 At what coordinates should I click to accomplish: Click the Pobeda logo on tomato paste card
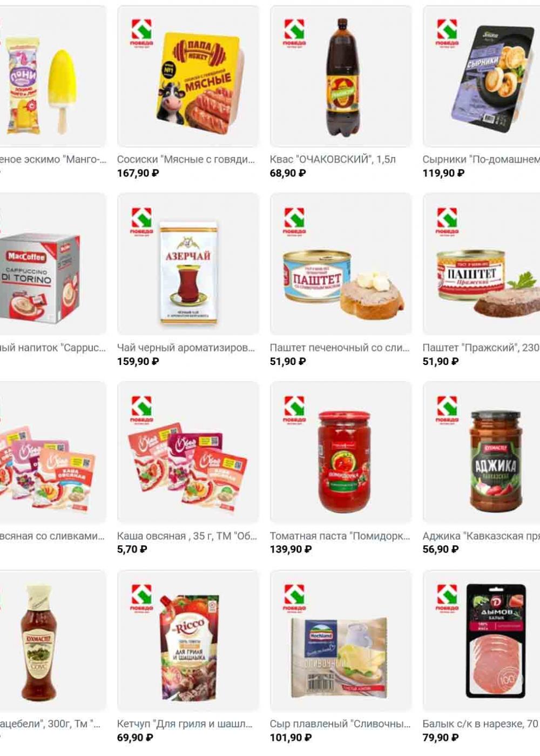(x=294, y=409)
